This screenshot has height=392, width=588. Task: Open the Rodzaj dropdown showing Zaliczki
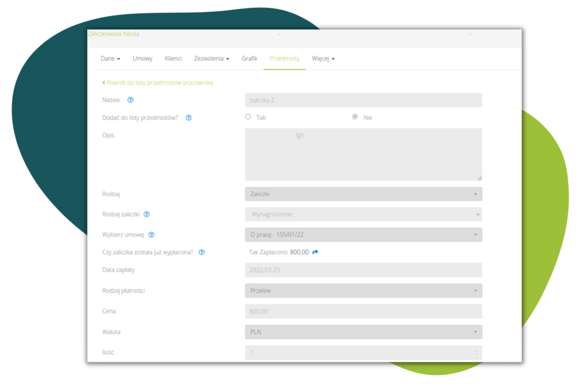[x=363, y=194]
